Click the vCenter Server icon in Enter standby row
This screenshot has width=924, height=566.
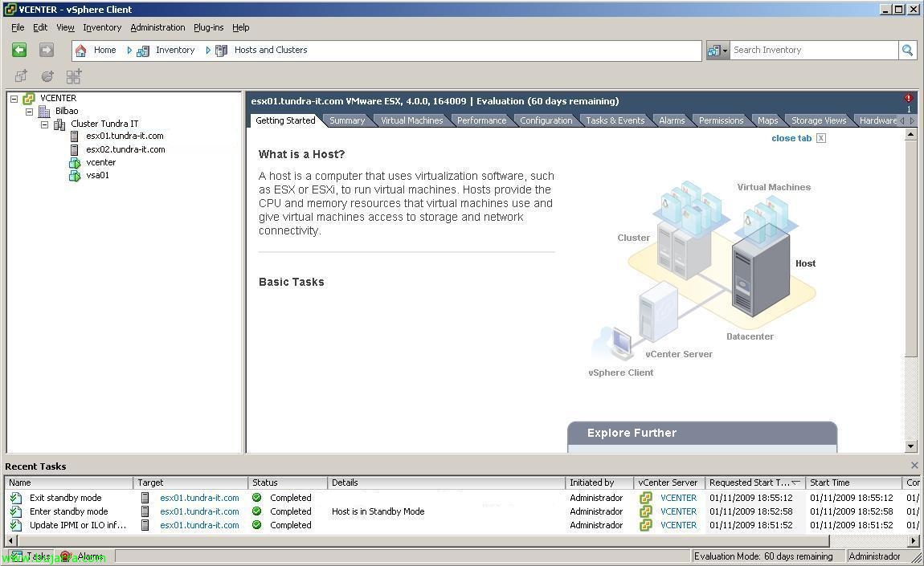click(646, 512)
